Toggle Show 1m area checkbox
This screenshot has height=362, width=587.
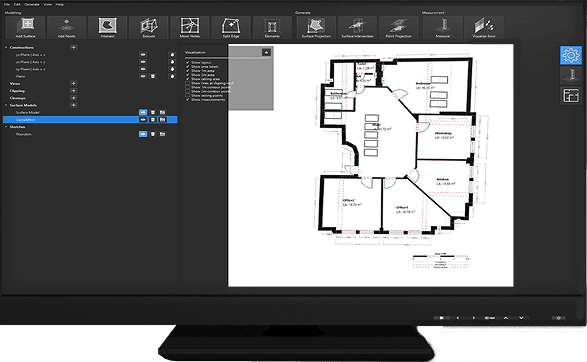tap(188, 71)
